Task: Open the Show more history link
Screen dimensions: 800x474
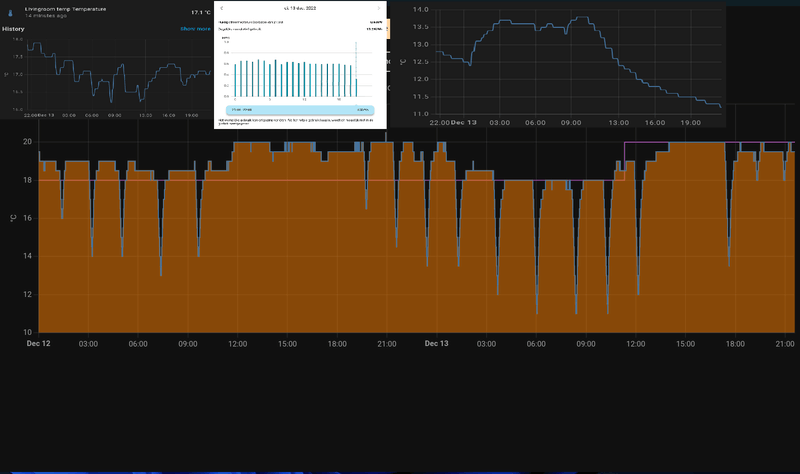Action: 195,29
